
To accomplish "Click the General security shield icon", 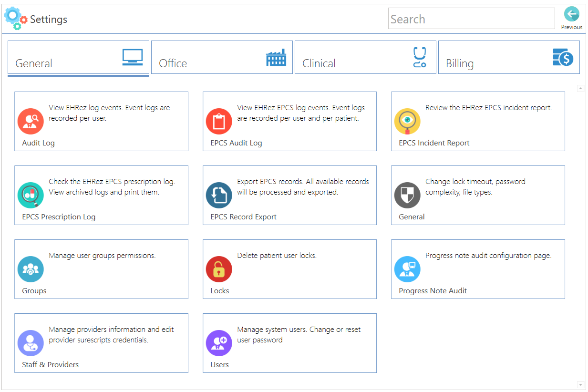I will coord(407,195).
